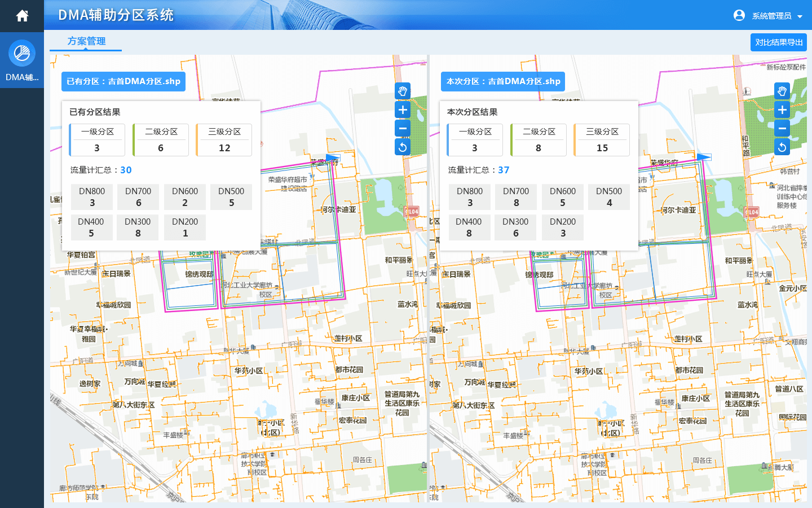Click 康庄小区 label on right map
Image resolution: width=812 pixels, height=508 pixels.
[x=695, y=398]
